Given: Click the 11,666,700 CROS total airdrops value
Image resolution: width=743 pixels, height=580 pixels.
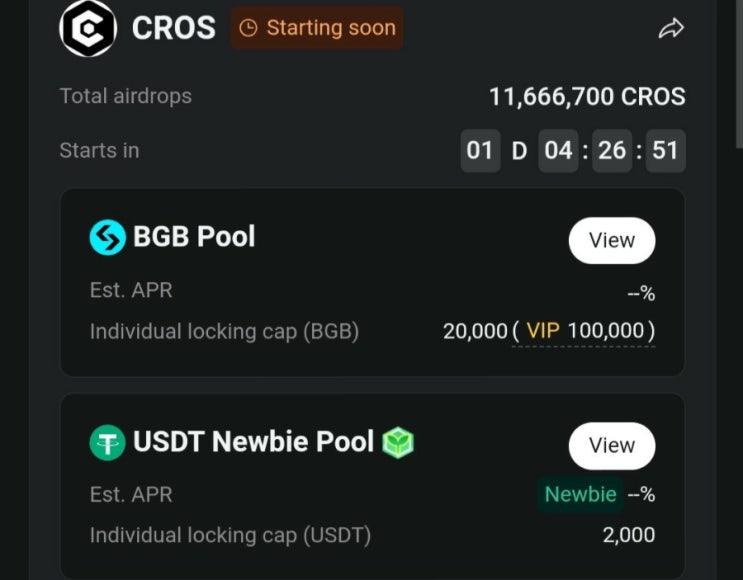Looking at the screenshot, I should (587, 97).
